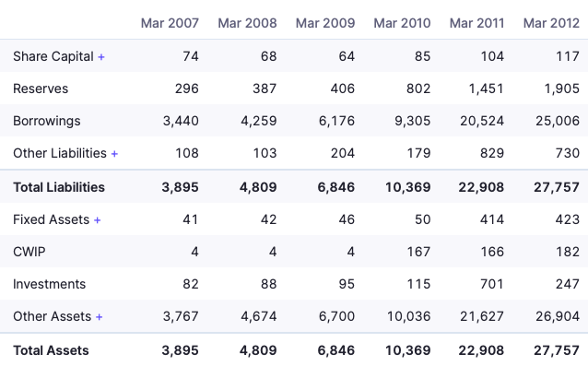
Task: Click the Investments row label
Action: (x=49, y=284)
